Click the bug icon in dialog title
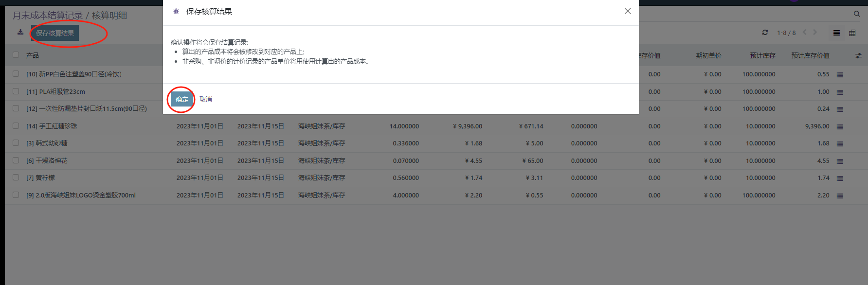Viewport: 868px width, 285px height. click(176, 11)
